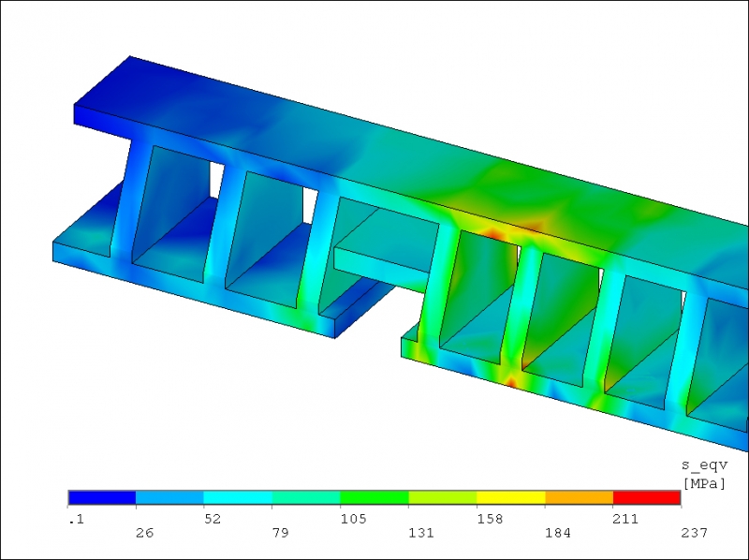
Task: Click the legend value 79
Action: coord(280,532)
